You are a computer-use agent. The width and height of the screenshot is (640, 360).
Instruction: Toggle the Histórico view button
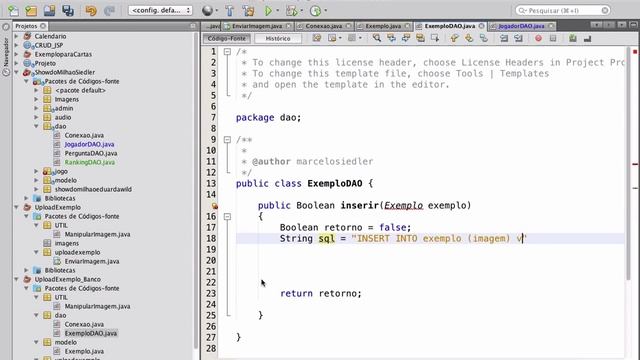[278, 38]
